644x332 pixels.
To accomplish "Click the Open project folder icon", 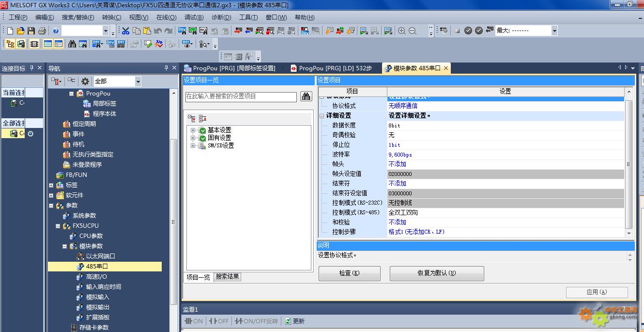I will [20, 31].
